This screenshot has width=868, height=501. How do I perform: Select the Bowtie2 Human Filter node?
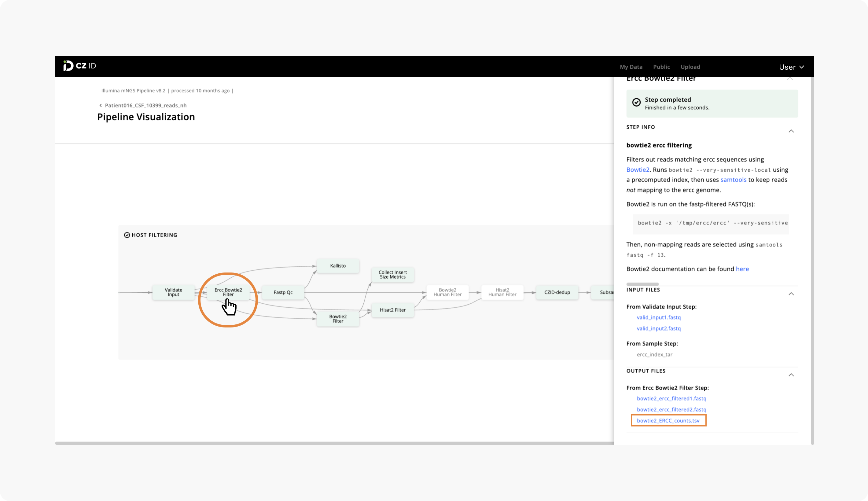pos(447,292)
